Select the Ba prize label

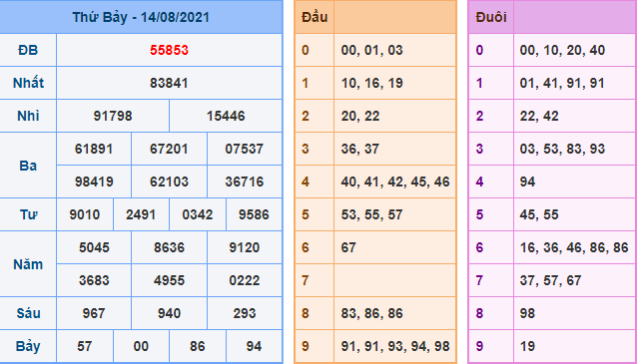click(28, 166)
